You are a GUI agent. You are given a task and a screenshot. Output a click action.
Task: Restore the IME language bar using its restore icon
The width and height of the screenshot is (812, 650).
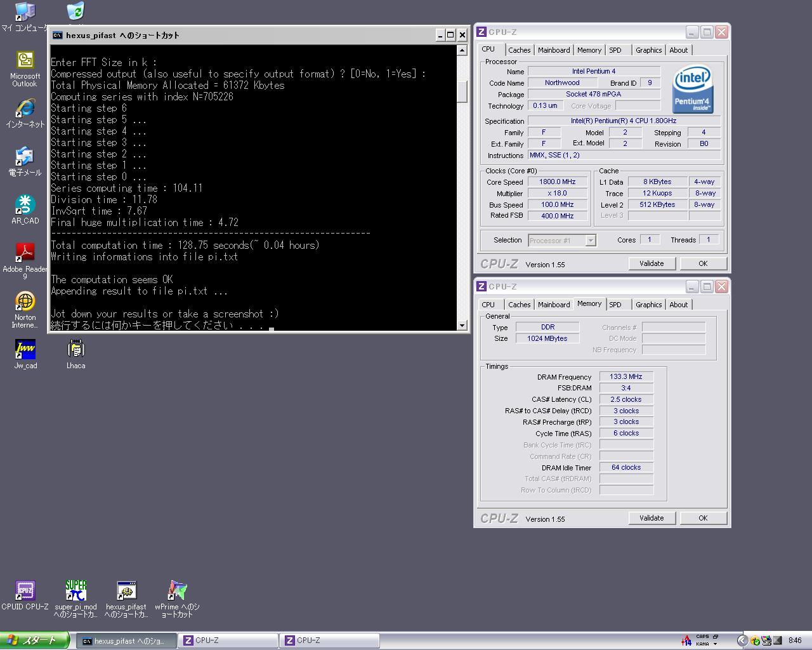click(x=716, y=636)
